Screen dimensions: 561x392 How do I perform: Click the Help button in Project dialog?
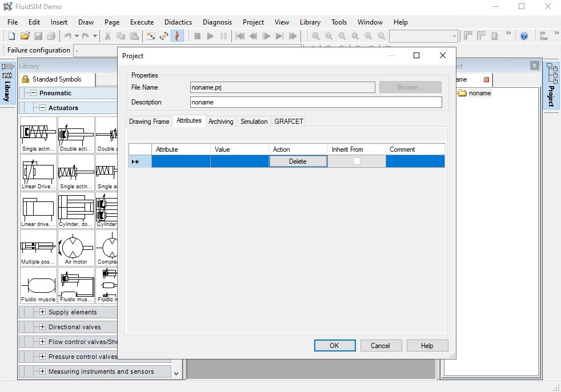[x=427, y=346]
